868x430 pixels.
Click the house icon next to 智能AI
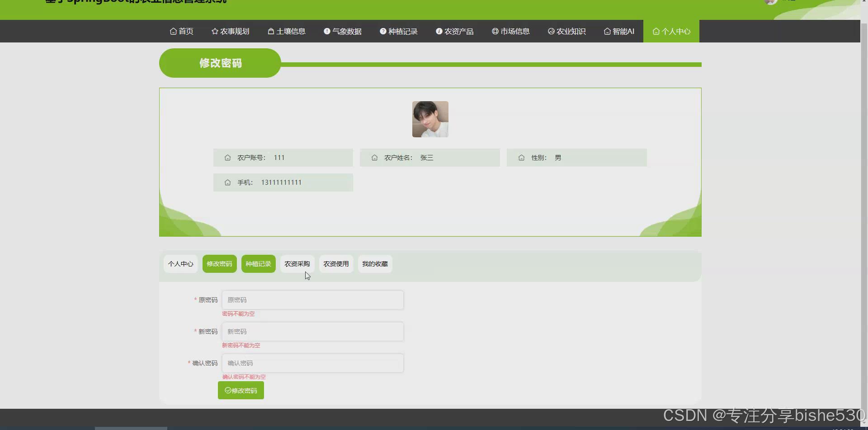[x=607, y=31]
